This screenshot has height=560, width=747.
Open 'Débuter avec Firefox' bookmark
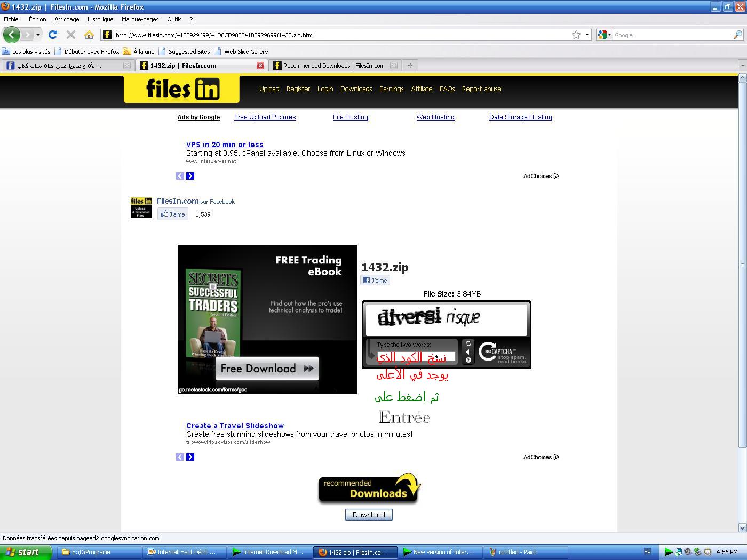pos(86,52)
